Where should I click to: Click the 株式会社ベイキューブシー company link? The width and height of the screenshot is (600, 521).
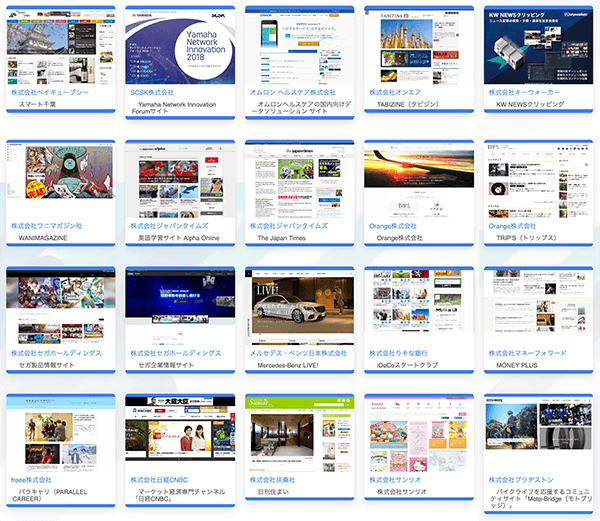coord(50,92)
